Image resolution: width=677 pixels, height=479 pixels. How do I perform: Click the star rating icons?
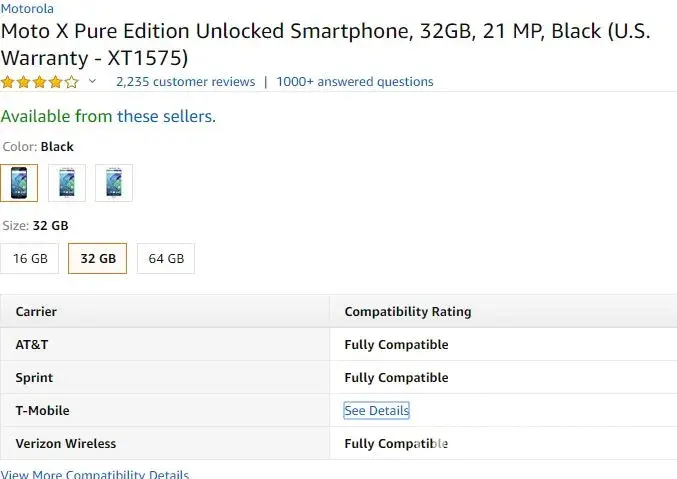coord(40,82)
